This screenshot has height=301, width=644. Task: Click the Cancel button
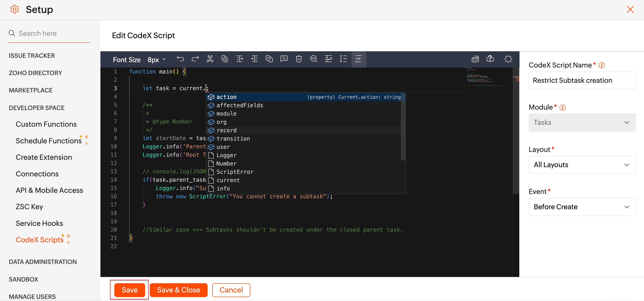231,290
